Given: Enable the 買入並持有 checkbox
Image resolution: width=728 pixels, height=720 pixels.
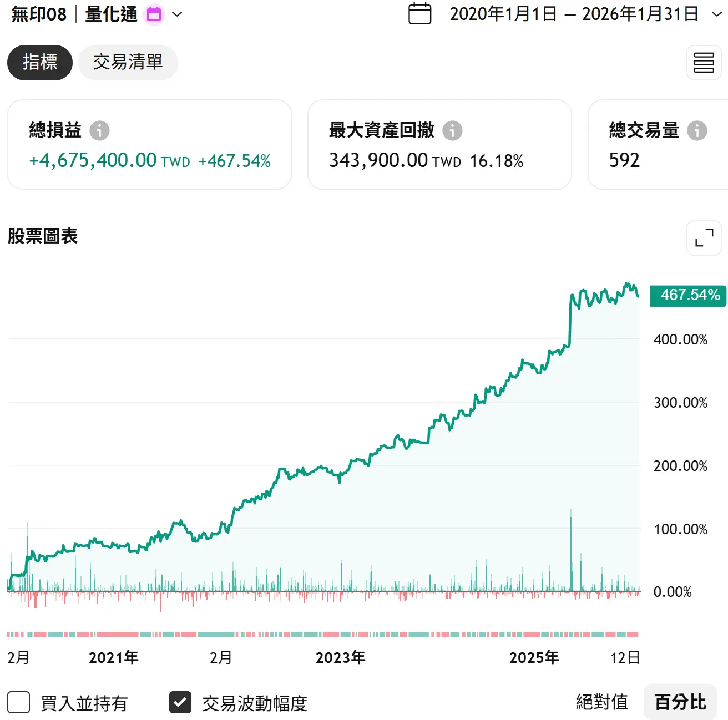Looking at the screenshot, I should click(19, 702).
